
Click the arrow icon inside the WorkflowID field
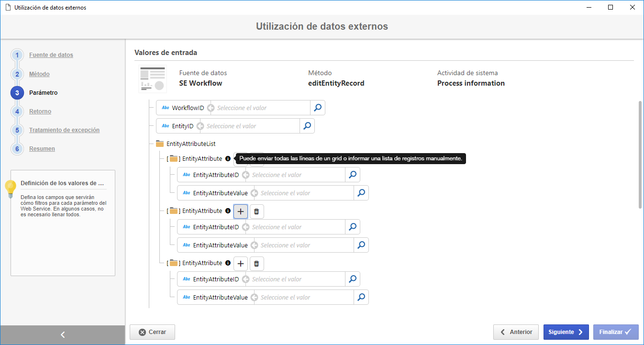(x=211, y=108)
